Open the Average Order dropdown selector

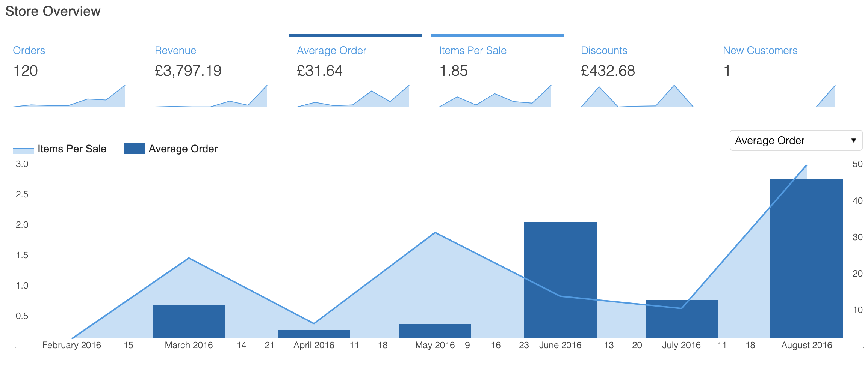tap(796, 140)
